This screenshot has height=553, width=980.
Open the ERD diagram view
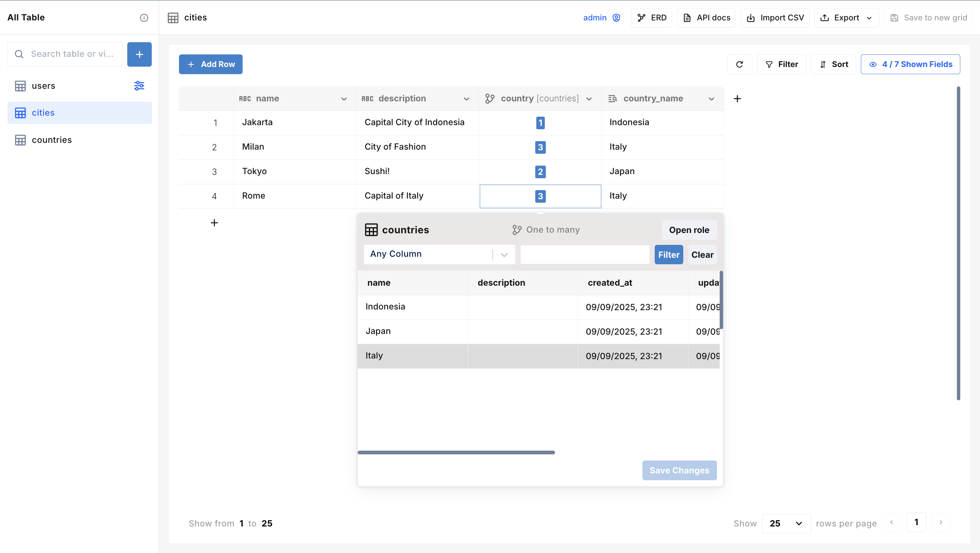(x=652, y=18)
